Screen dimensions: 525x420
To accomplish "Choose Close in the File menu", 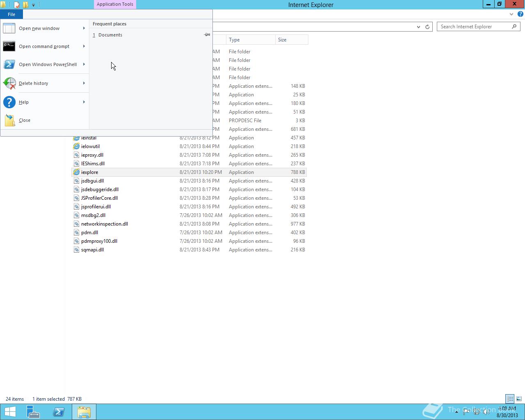I will coord(44,120).
